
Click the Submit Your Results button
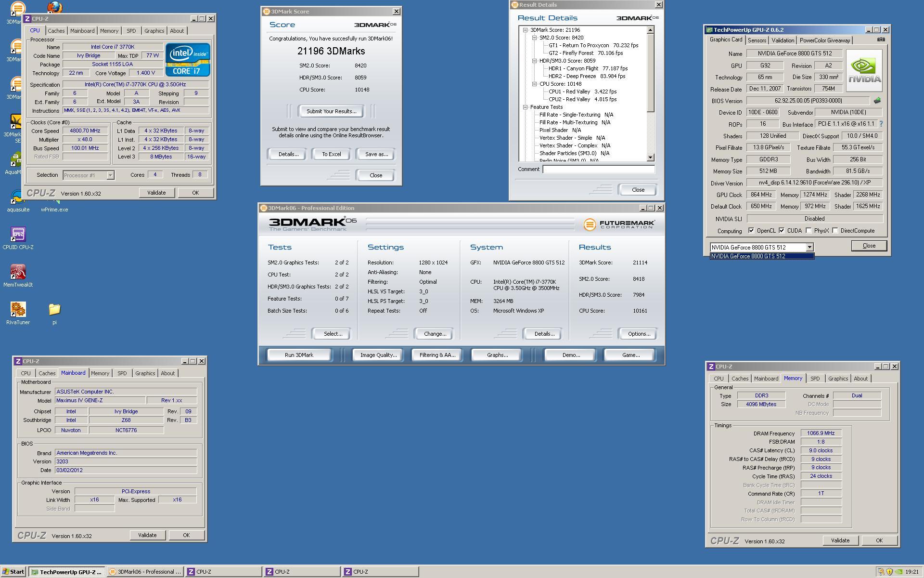(331, 111)
